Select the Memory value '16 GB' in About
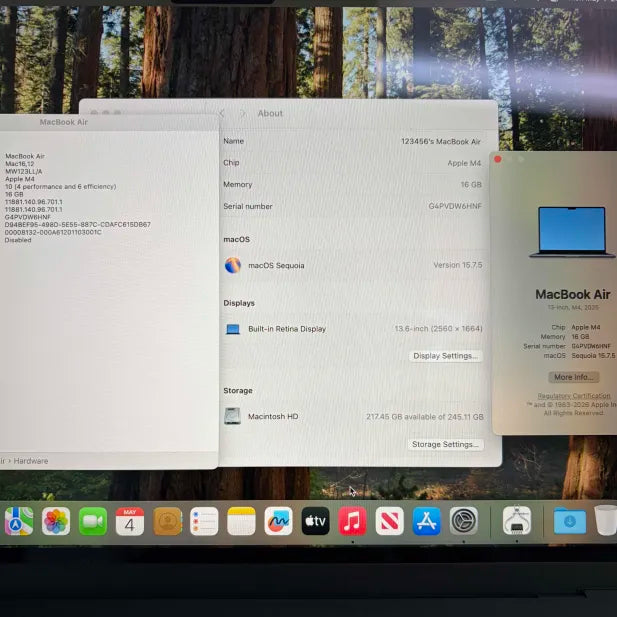 point(471,185)
